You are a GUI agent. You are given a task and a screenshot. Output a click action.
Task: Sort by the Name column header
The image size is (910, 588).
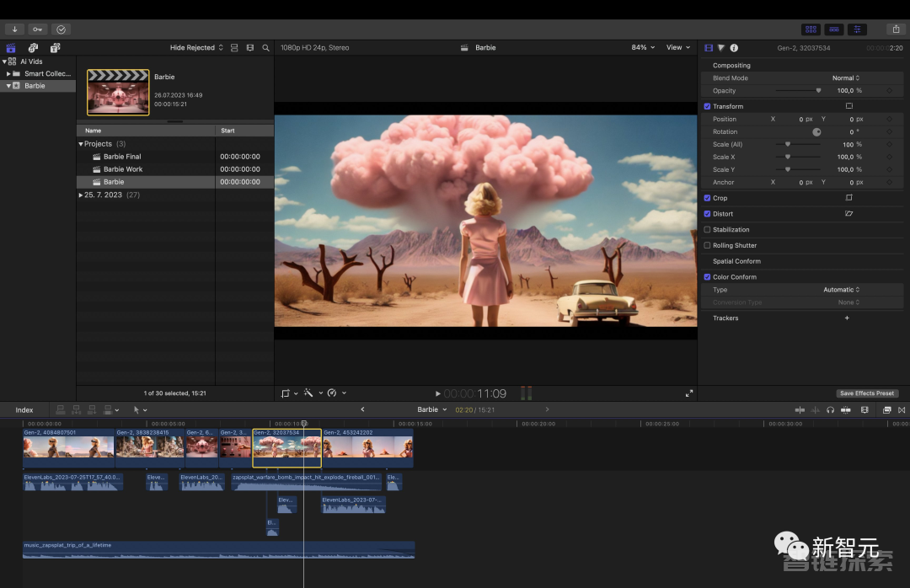pos(146,131)
